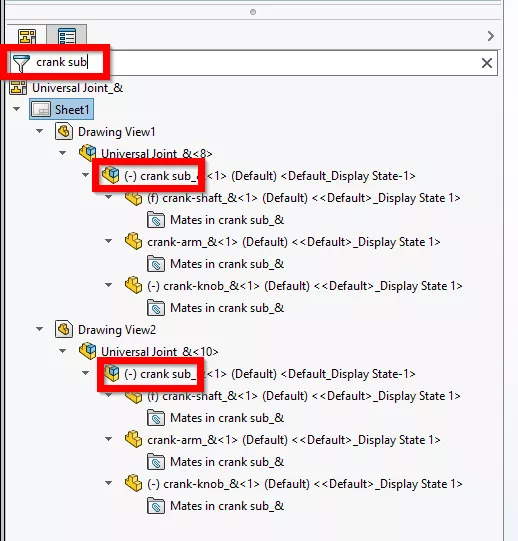
Task: Select Mates in crank sub_& under View1 crank-arm
Action: [x=227, y=264]
